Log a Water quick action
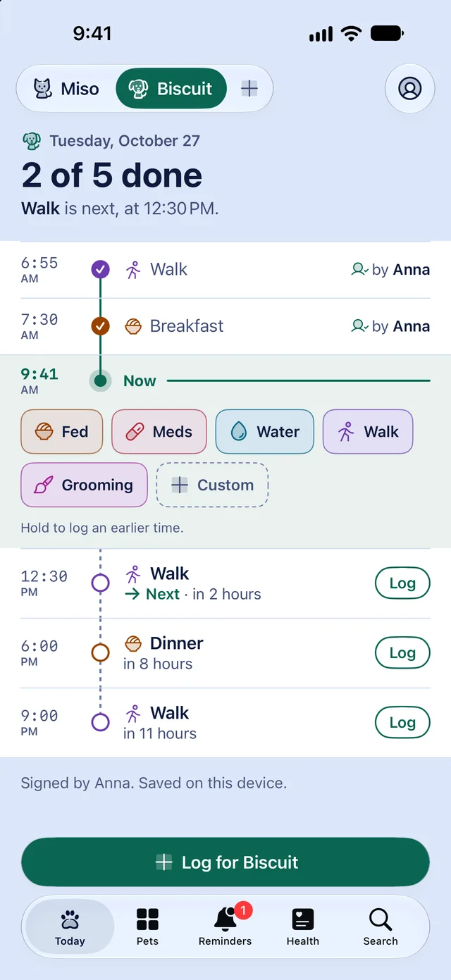This screenshot has width=451, height=980. [x=265, y=431]
